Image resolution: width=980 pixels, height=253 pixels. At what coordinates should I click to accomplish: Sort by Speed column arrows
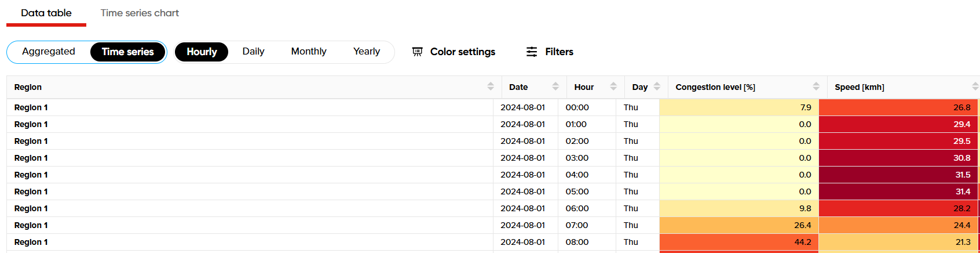click(975, 86)
